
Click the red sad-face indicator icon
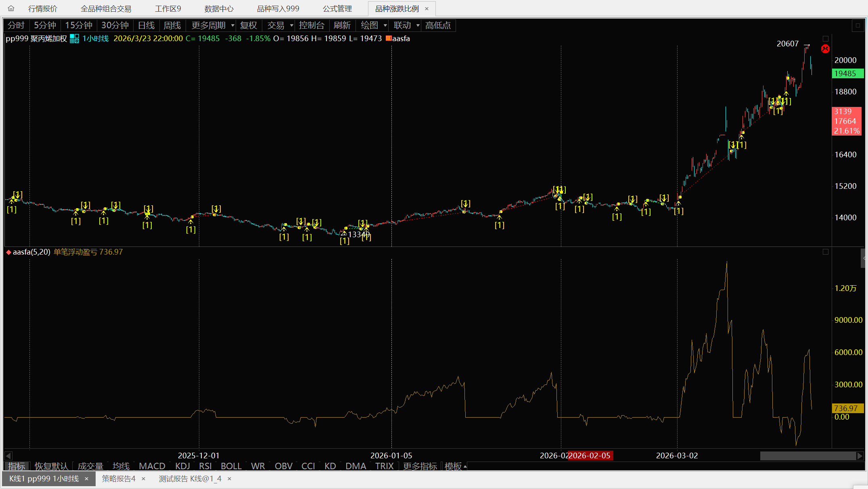(825, 49)
